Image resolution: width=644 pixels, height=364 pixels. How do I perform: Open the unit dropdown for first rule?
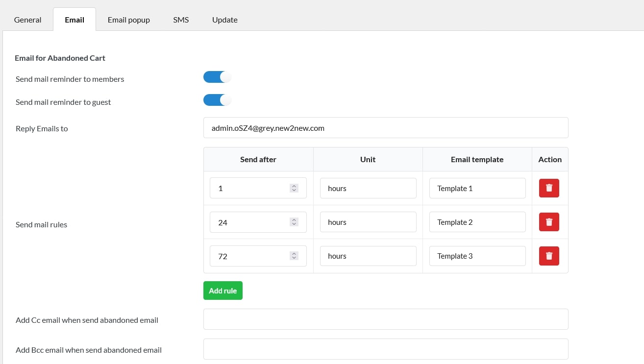pyautogui.click(x=368, y=188)
